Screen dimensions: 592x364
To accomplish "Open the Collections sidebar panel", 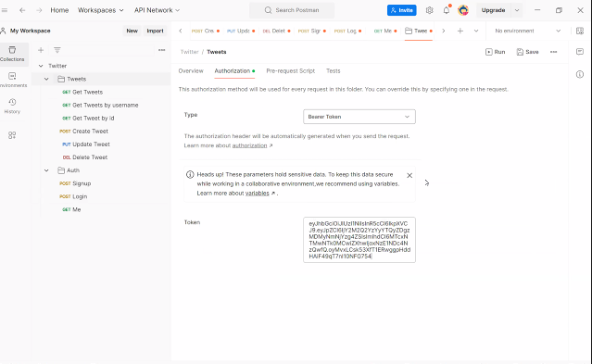I will click(13, 55).
